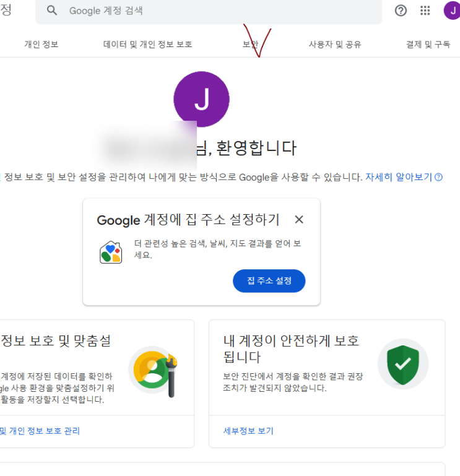Screen dimensions: 460x476
Task: Click the large purple J profile picture
Action: (202, 99)
